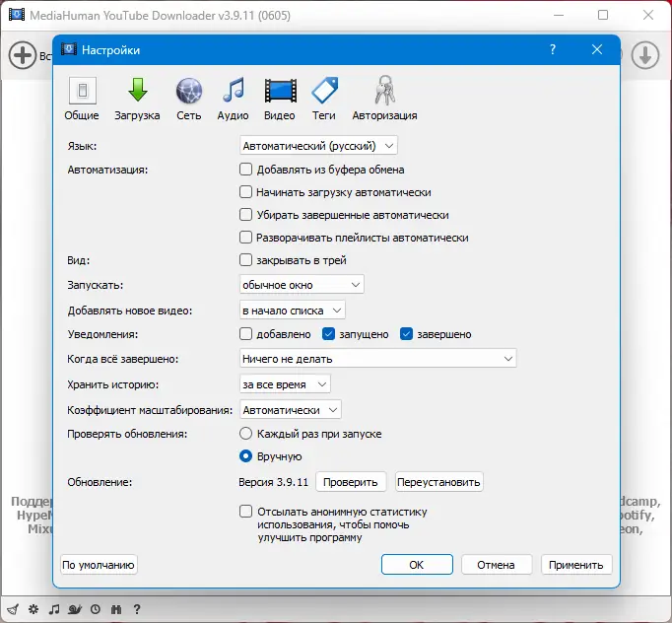Screen dimensions: 672x623
Task: Click the gear settings icon in status bar
Action: point(34,609)
